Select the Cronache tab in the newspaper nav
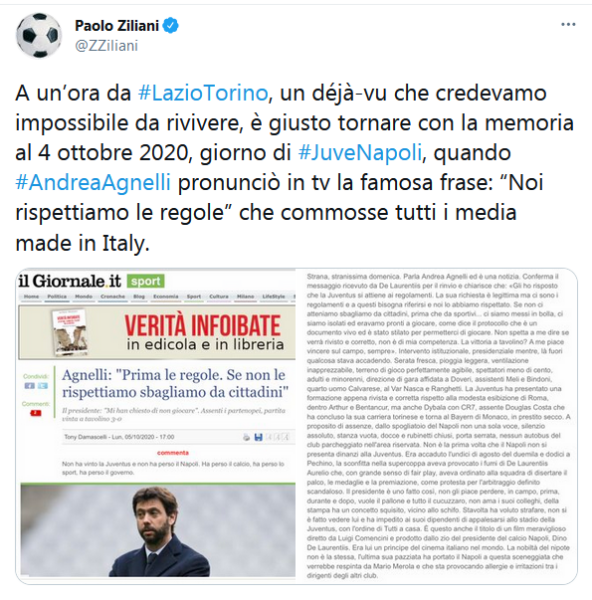The height and width of the screenshot is (600, 592). tap(113, 297)
